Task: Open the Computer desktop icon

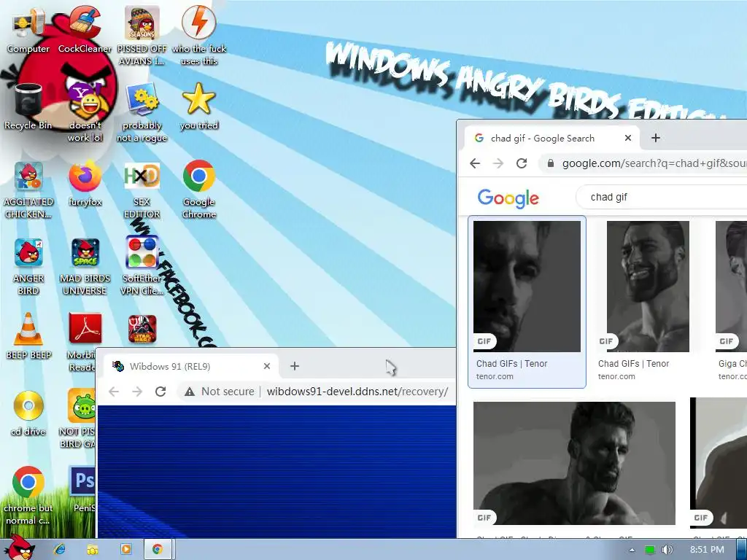Action: [28, 28]
